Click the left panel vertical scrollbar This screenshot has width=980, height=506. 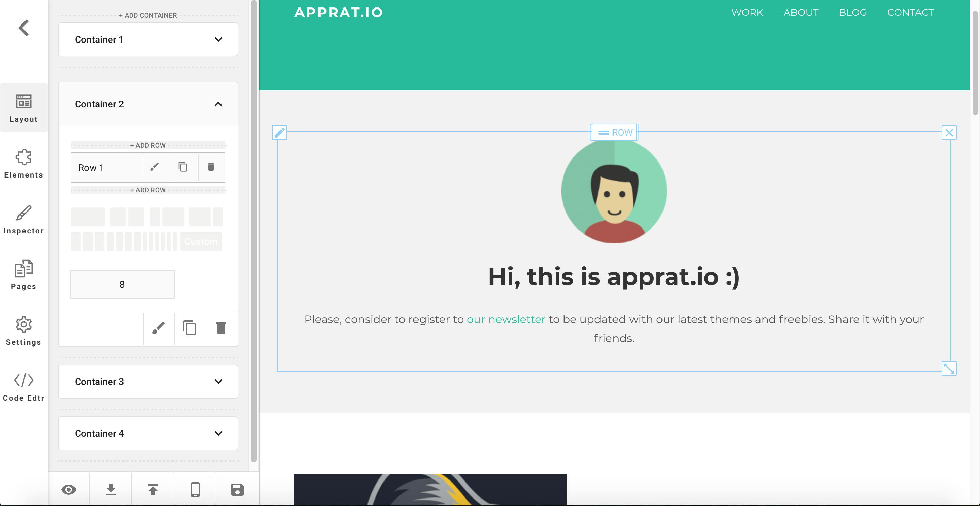254,231
